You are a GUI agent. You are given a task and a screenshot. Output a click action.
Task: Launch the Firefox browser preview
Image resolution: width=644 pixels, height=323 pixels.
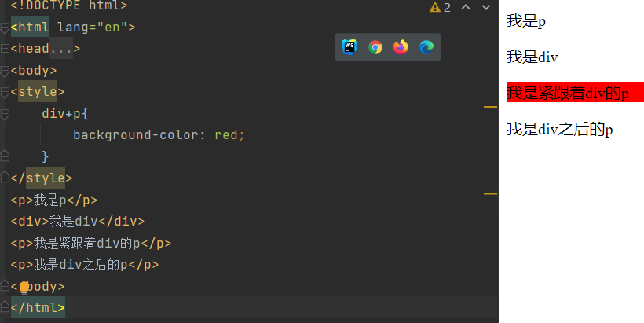(x=401, y=47)
